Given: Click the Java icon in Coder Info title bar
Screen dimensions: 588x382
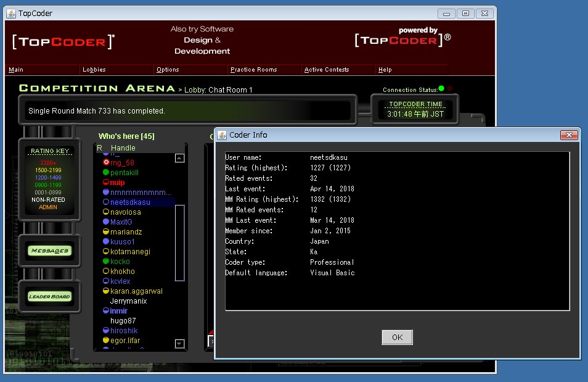Looking at the screenshot, I should pyautogui.click(x=222, y=135).
